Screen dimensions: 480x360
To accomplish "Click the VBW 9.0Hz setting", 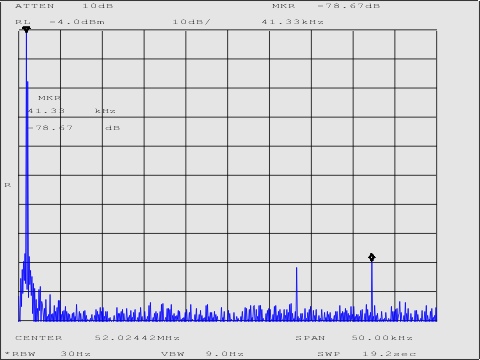I will point(202,354).
